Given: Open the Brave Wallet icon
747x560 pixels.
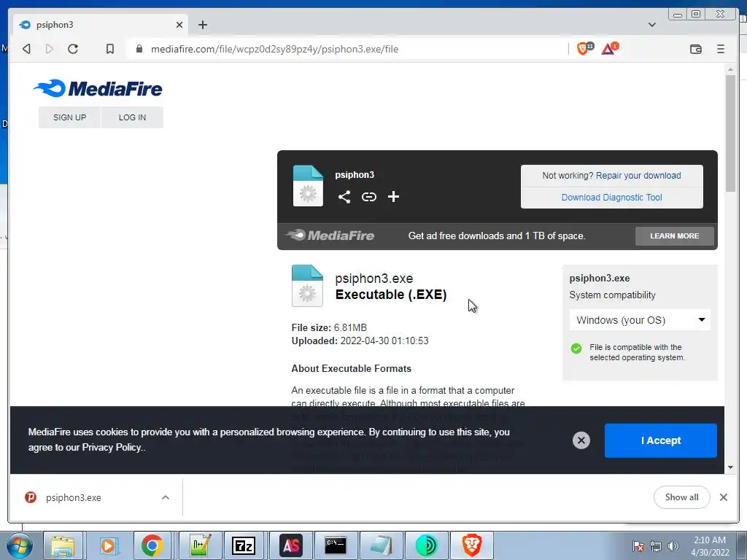Looking at the screenshot, I should (695, 49).
